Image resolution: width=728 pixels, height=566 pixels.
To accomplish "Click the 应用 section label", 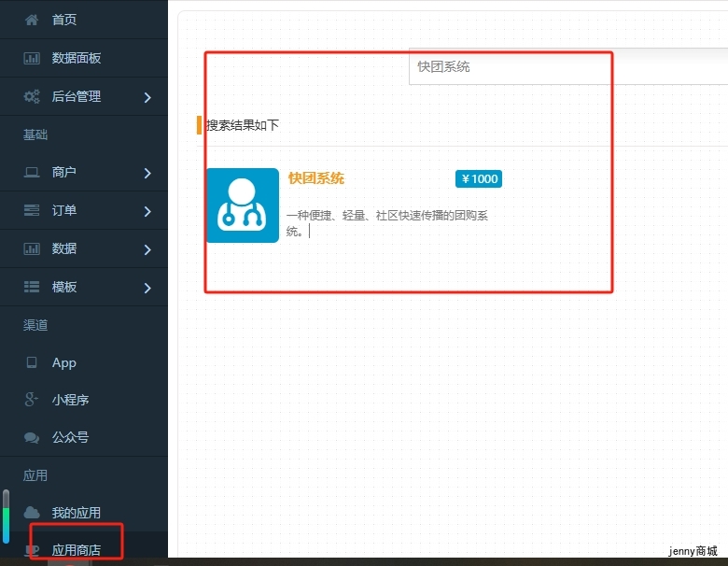I will coord(35,475).
